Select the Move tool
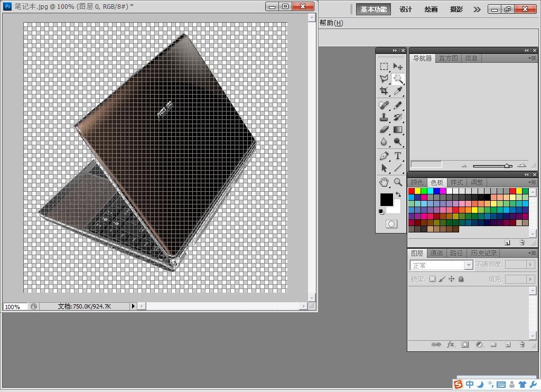This screenshot has height=392, width=541. point(398,66)
